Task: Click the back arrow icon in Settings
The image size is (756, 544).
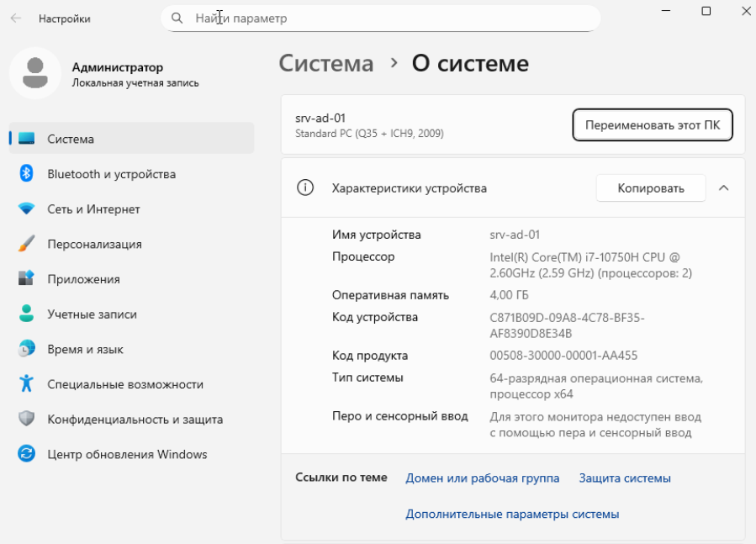Action: [16, 18]
